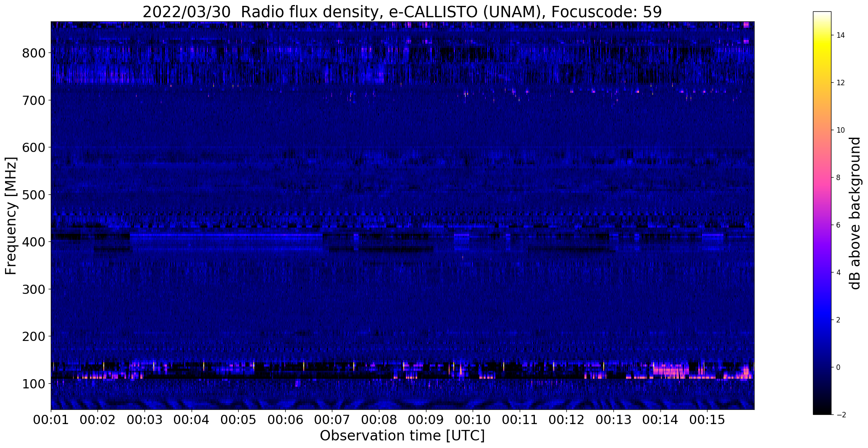Click the colorbar tick label 0
Image resolution: width=868 pixels, height=448 pixels.
pos(839,367)
